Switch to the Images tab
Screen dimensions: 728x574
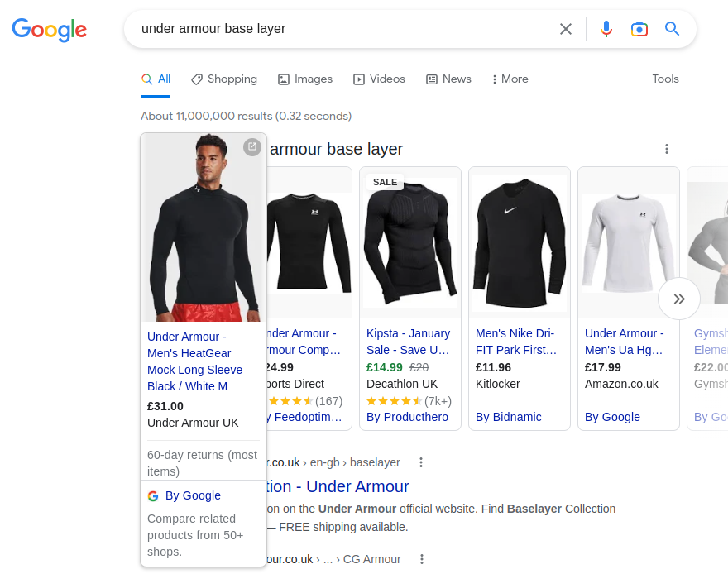click(x=305, y=79)
